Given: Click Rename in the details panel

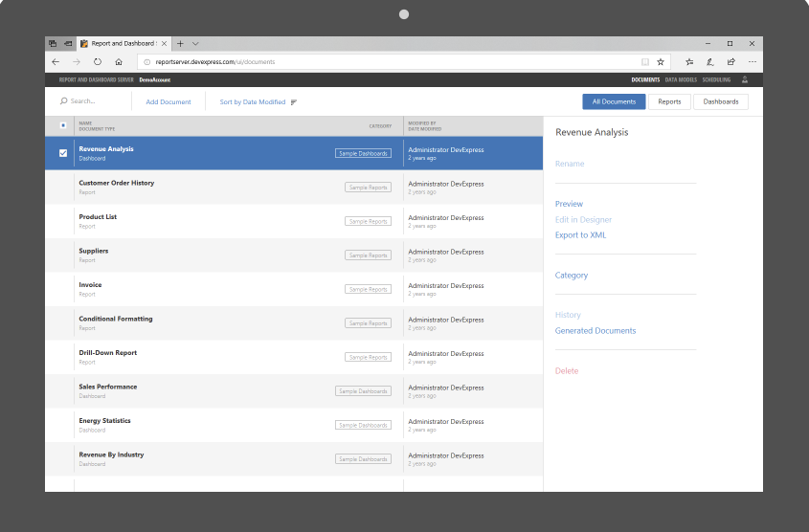Looking at the screenshot, I should coord(570,164).
